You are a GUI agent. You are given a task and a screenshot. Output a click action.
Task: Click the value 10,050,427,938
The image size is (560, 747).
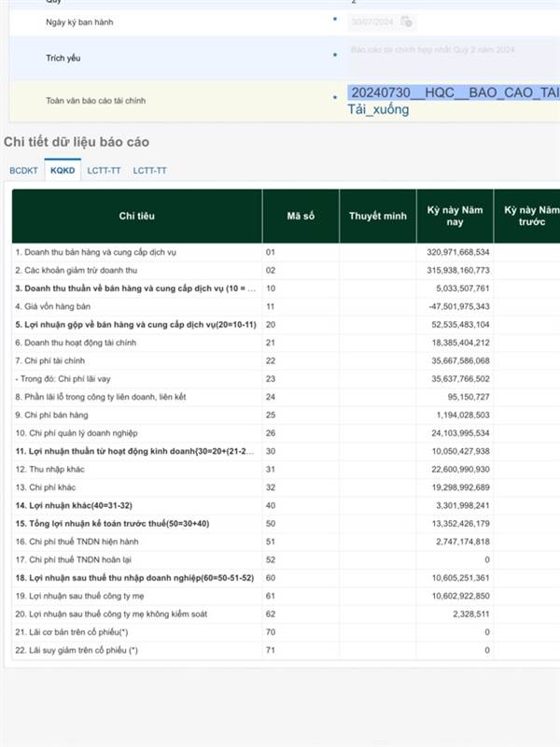point(460,451)
